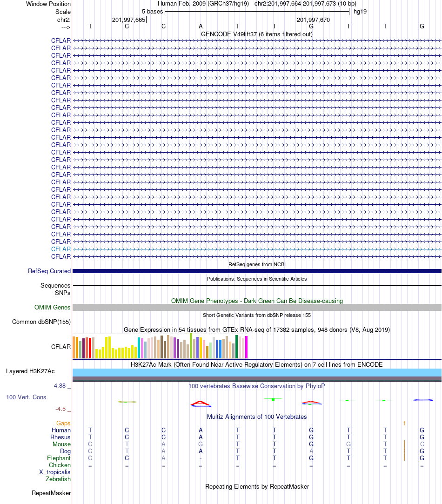Click the 'Zebrafish' alignment row label
Viewport: 442px width, 504px height.
point(58,479)
